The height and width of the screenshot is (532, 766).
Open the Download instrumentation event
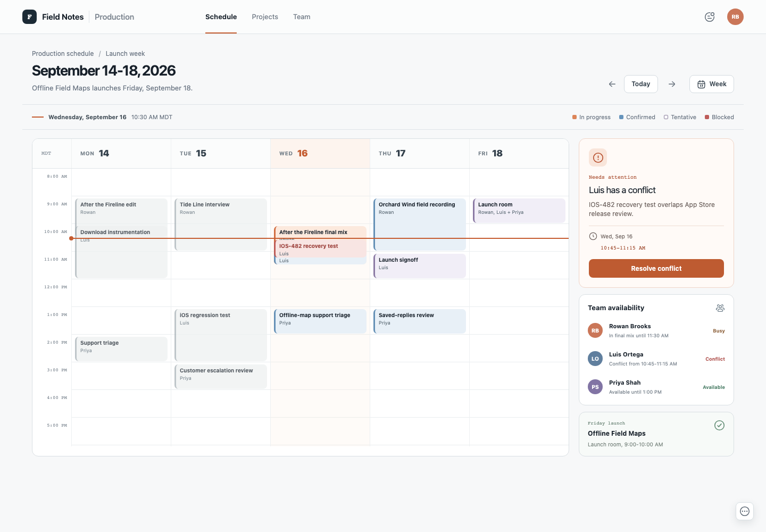click(121, 252)
